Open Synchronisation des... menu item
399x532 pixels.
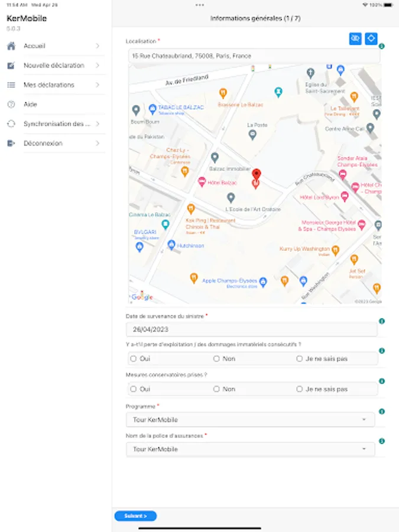tap(56, 124)
